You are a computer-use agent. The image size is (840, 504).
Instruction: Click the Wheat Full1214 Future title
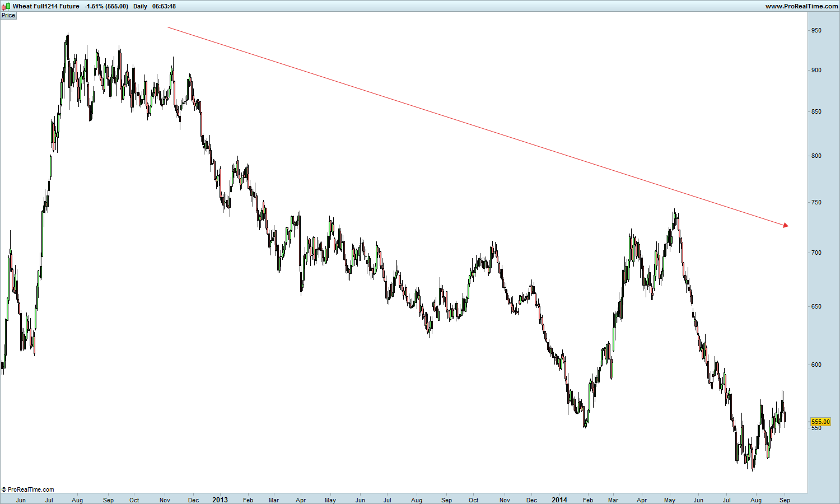46,6
